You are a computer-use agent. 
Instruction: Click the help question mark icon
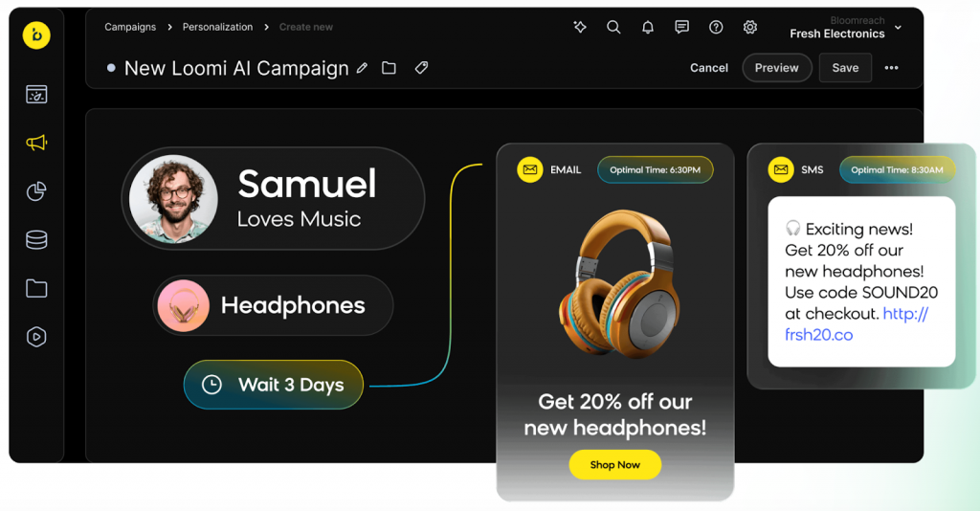(716, 27)
